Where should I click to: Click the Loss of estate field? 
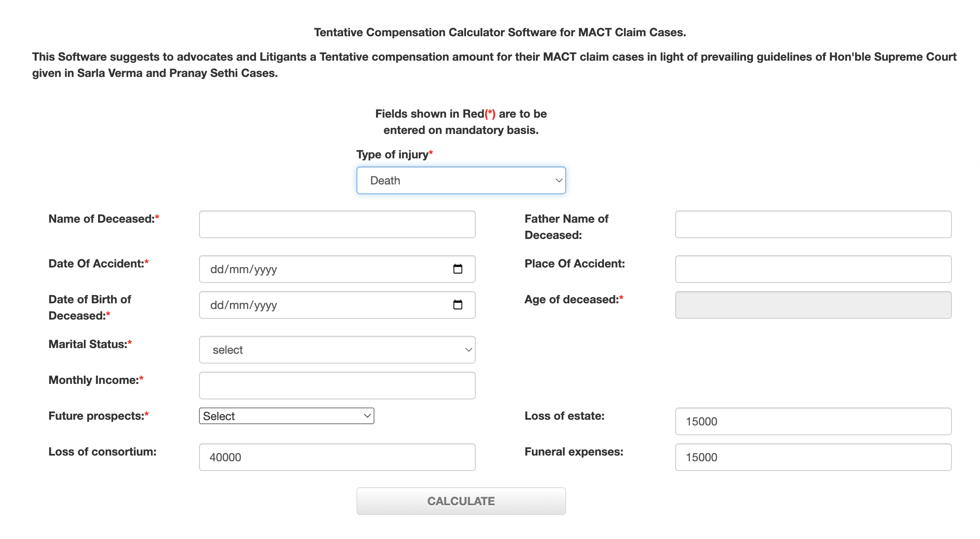[813, 421]
